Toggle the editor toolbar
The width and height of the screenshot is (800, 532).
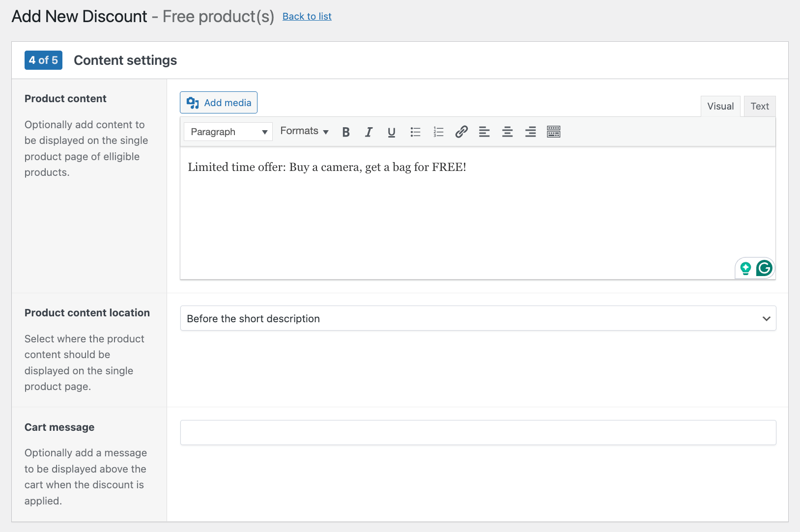pos(553,132)
